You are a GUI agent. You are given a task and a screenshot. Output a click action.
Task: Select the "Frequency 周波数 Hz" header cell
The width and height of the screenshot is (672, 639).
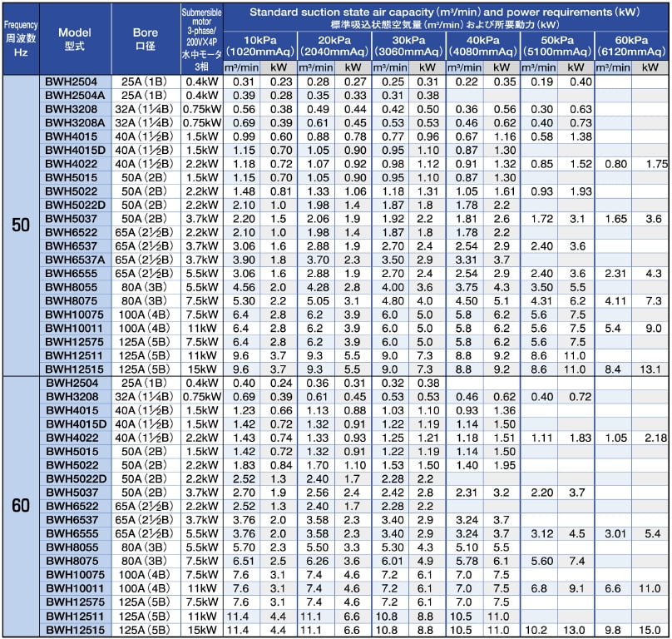[21, 39]
